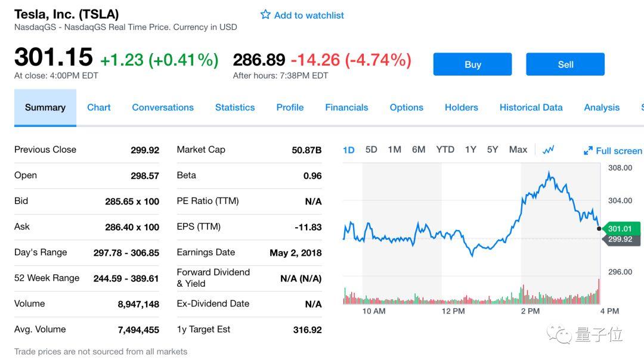The height and width of the screenshot is (363, 644).
Task: Open the Statistics tab
Action: pos(235,107)
